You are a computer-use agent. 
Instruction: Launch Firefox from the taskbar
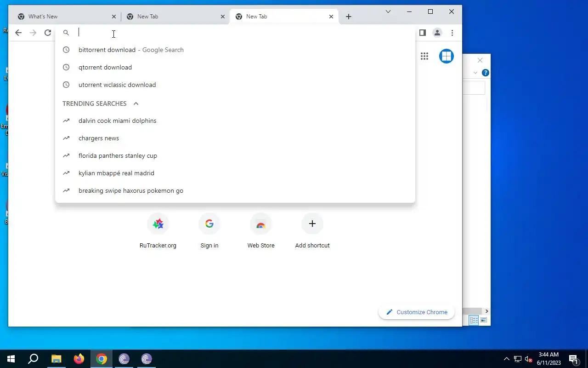coord(79,359)
